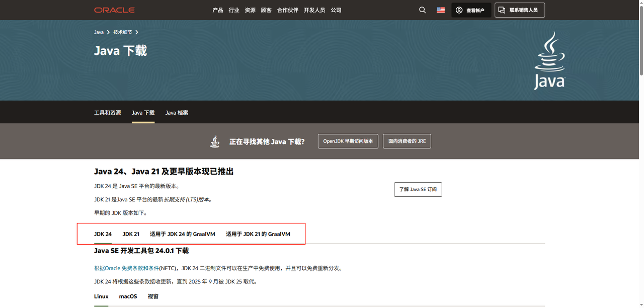This screenshot has width=644, height=308.
Task: Open the 资源 menu
Action: (250, 10)
